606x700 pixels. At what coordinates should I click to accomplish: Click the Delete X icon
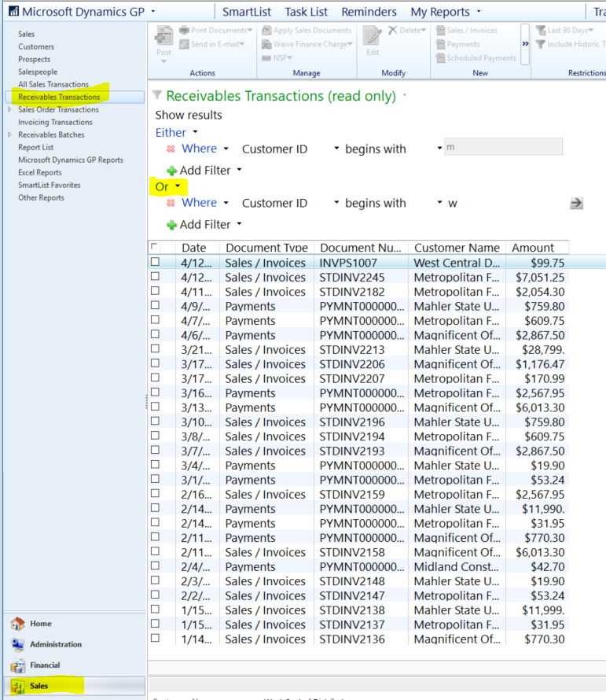click(x=393, y=30)
